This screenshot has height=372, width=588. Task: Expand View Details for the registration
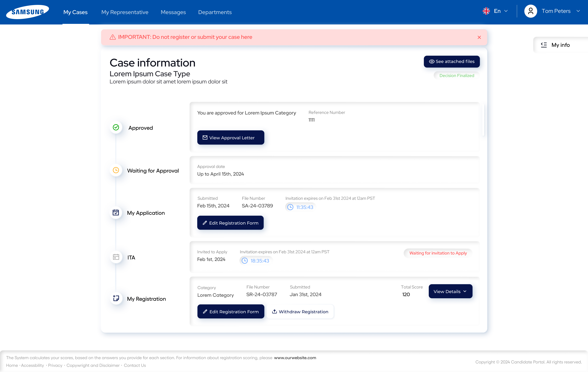(450, 291)
